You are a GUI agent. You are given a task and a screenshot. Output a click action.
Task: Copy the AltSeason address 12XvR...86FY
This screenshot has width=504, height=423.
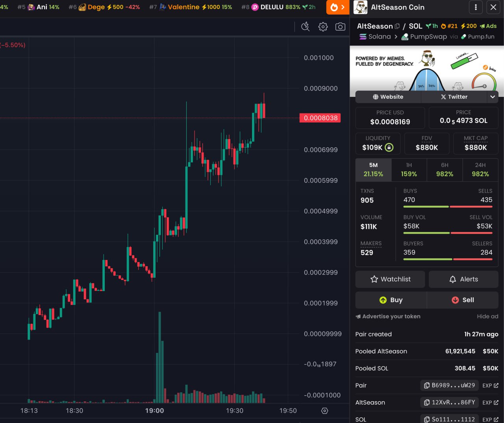point(450,403)
